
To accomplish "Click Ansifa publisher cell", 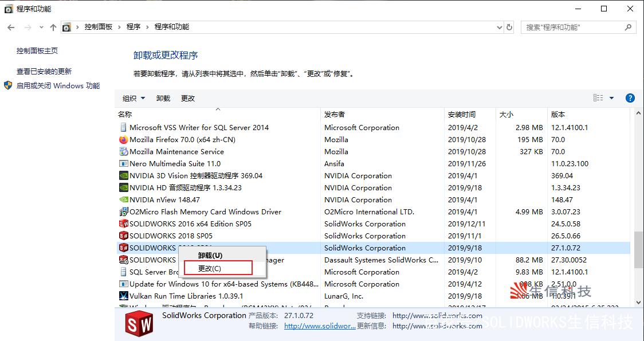I will [x=335, y=164].
